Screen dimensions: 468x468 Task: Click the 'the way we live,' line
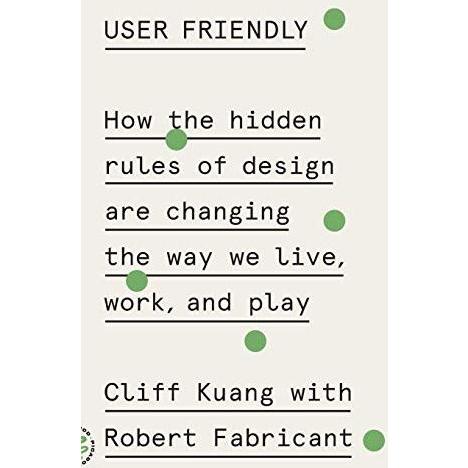point(225,258)
